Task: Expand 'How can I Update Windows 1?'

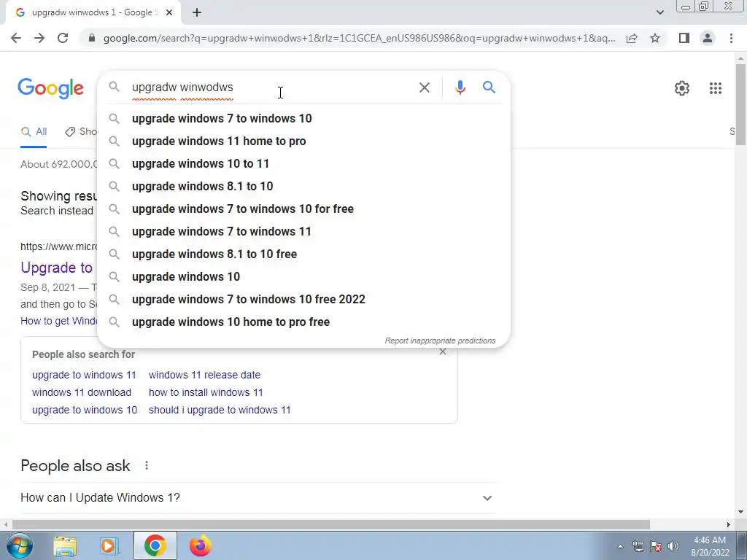Action: pyautogui.click(x=258, y=497)
